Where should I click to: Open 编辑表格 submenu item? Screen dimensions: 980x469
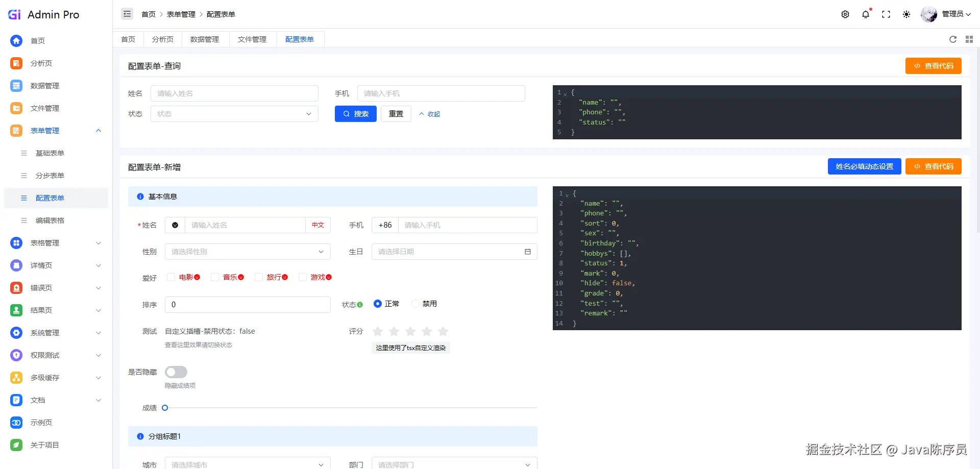(50, 220)
